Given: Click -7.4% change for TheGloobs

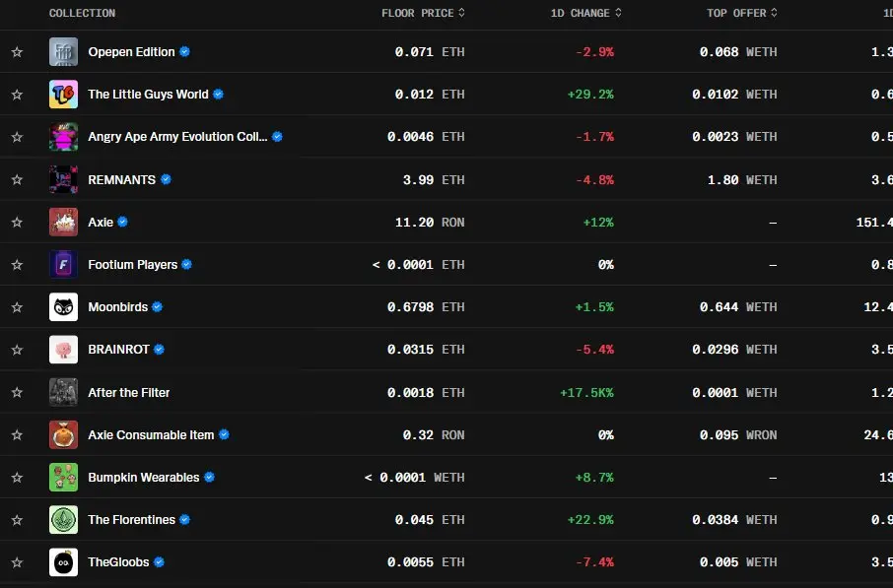Looking at the screenshot, I should tap(594, 562).
